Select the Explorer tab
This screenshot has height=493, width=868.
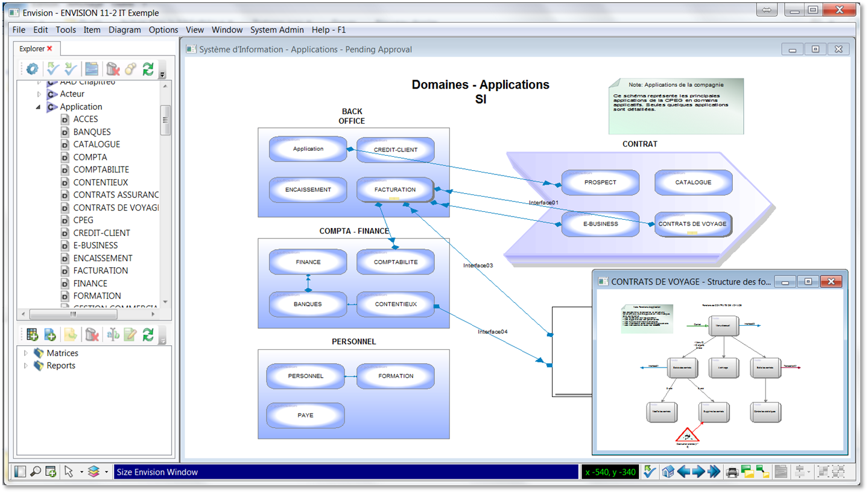(x=32, y=49)
